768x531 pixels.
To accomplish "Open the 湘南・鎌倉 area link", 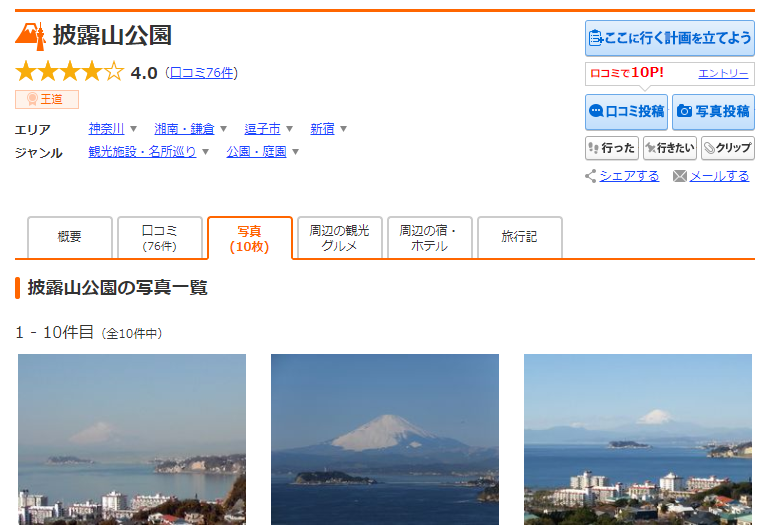I will (184, 129).
